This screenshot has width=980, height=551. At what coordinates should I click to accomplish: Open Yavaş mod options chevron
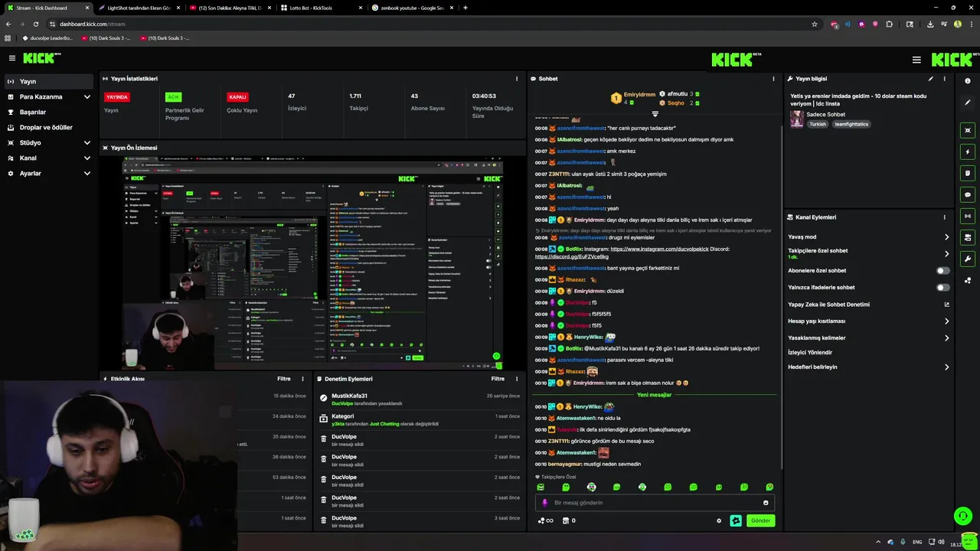pyautogui.click(x=947, y=237)
